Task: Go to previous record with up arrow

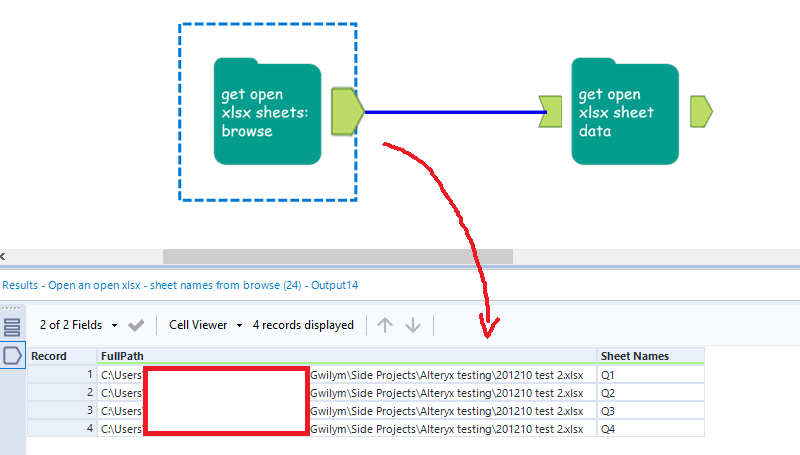Action: [385, 325]
